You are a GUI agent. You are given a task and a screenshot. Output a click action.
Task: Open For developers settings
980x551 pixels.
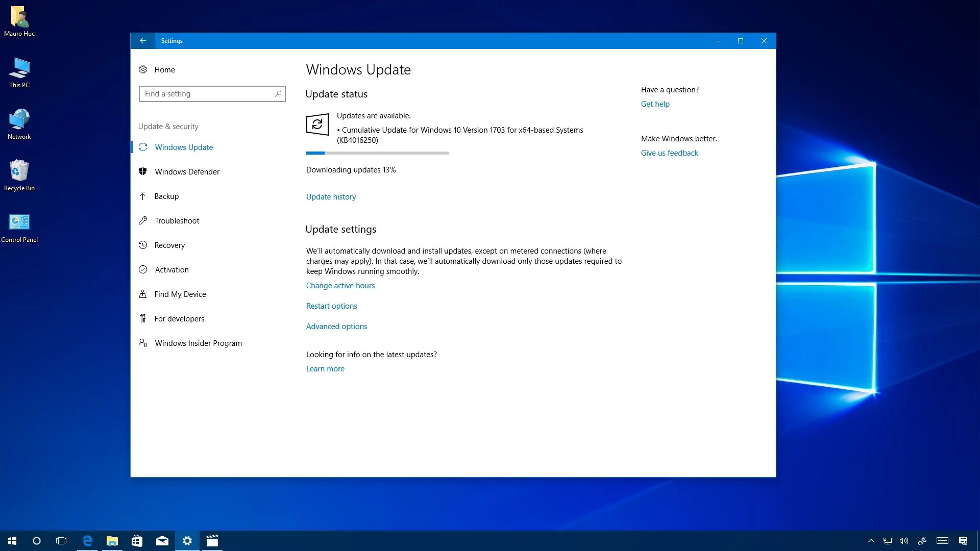point(179,318)
